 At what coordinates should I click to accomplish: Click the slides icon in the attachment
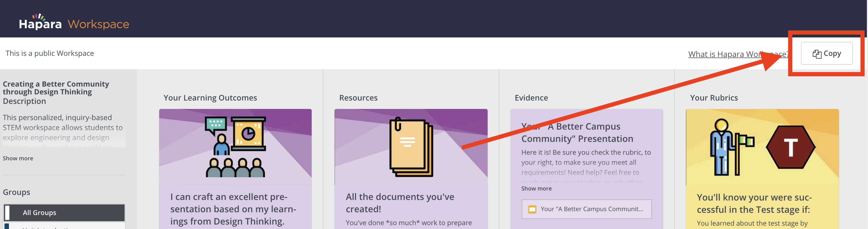tap(532, 209)
